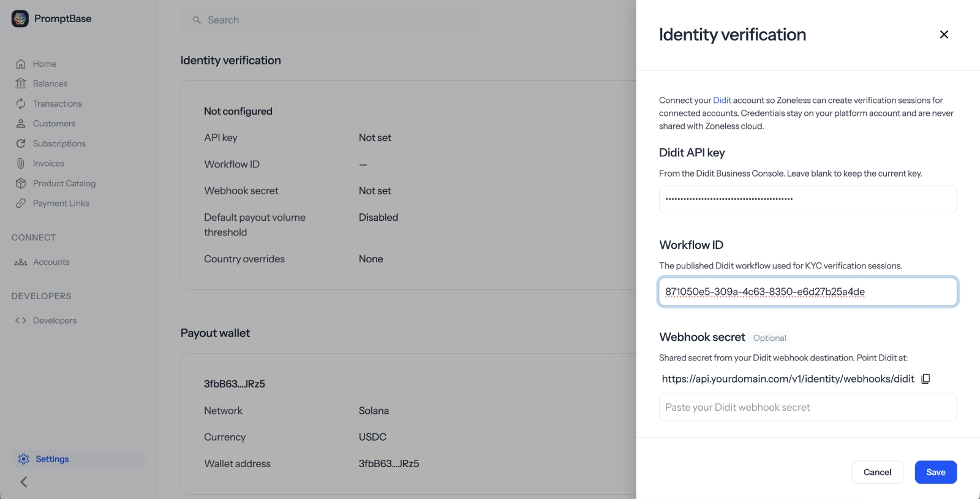Go to Subscriptions

tap(59, 143)
